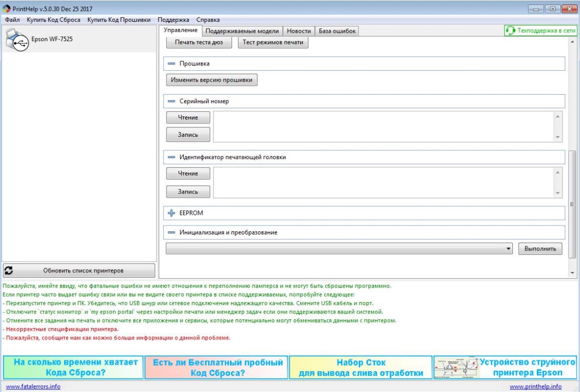Click the main panel scroll down arrow
Screen dimensions: 580x392
(572, 273)
